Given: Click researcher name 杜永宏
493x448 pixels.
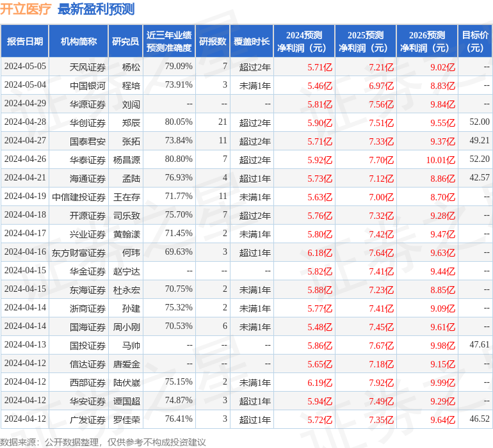Looking at the screenshot, I should [x=127, y=289].
